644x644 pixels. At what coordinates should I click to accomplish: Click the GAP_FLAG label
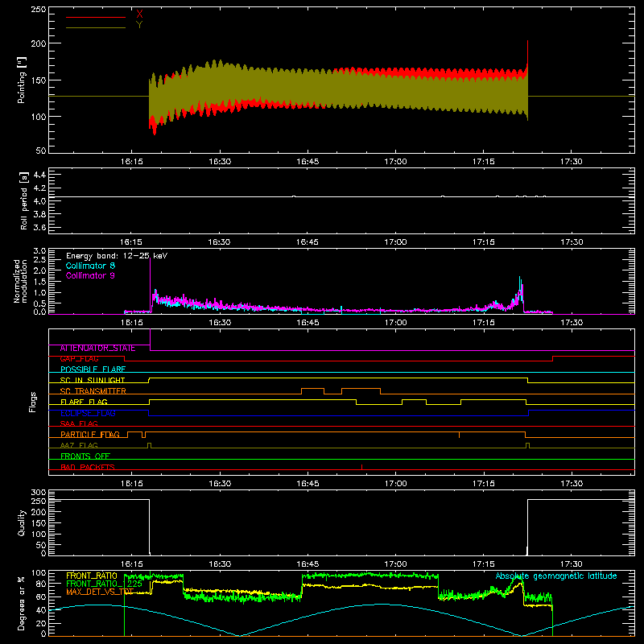pyautogui.click(x=79, y=358)
